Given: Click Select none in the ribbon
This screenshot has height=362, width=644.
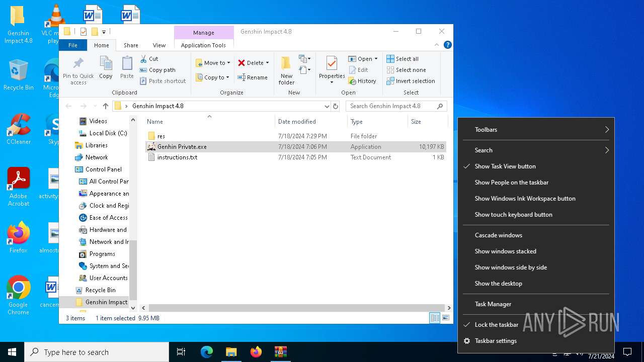Looking at the screenshot, I should click(x=406, y=70).
